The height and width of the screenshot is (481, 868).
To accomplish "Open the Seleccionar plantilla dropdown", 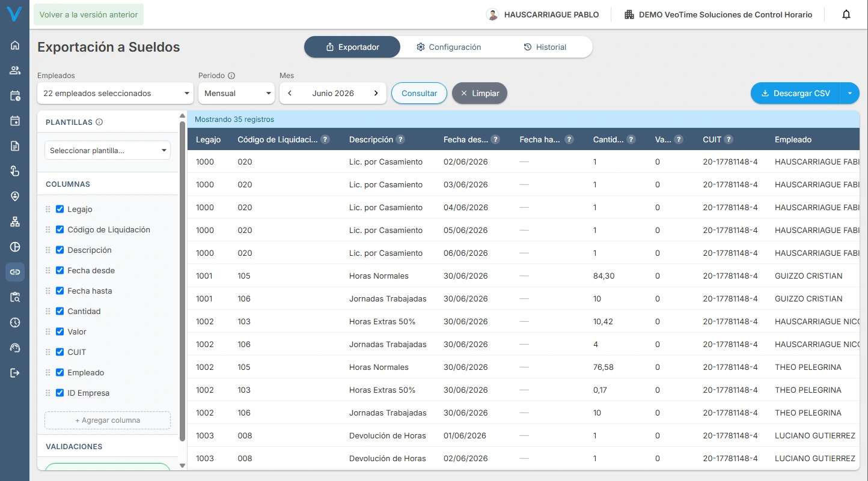I will [108, 150].
